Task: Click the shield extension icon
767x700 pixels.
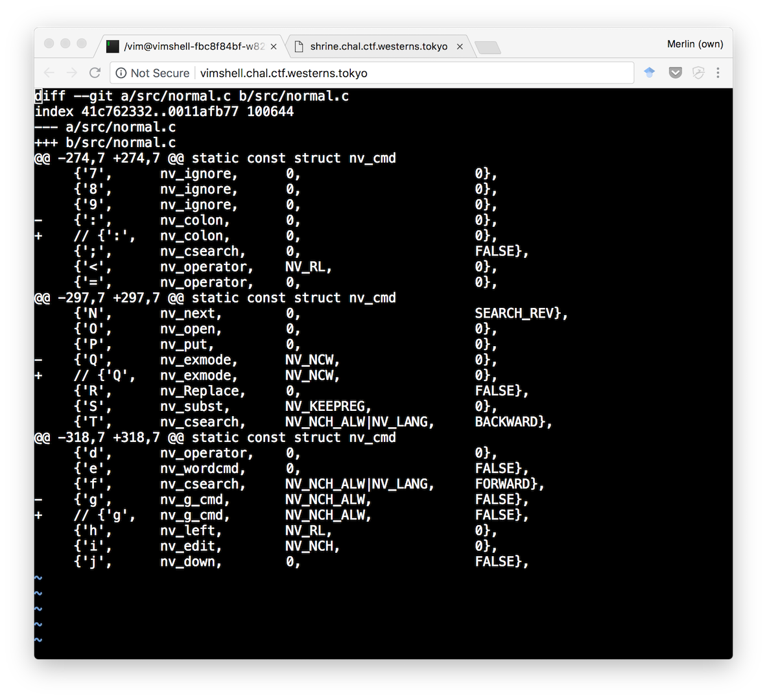Action: coord(698,73)
